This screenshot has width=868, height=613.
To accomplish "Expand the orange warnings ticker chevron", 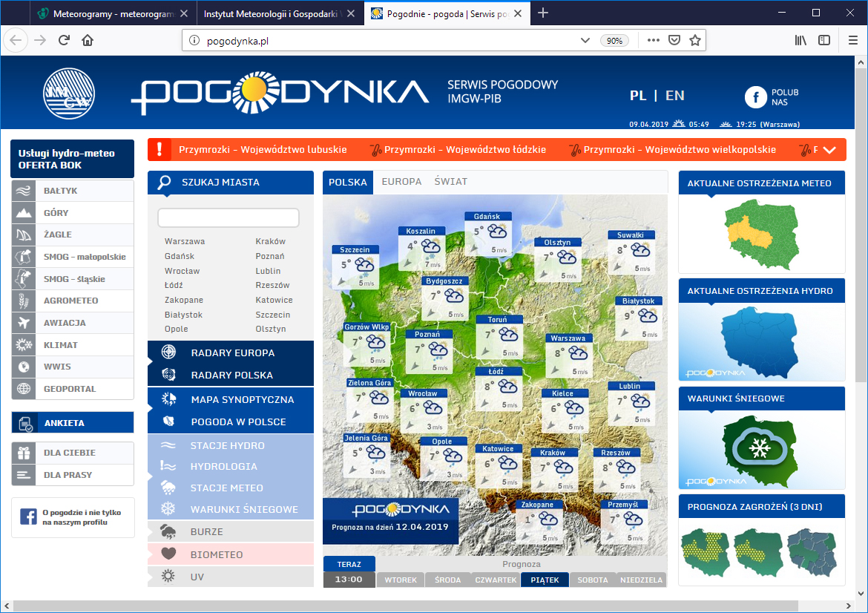I will point(829,150).
